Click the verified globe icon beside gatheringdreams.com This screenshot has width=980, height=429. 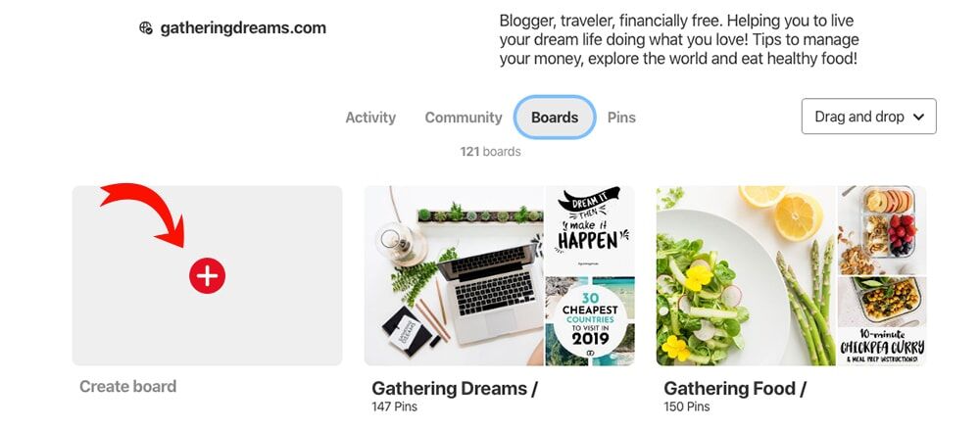click(x=146, y=28)
